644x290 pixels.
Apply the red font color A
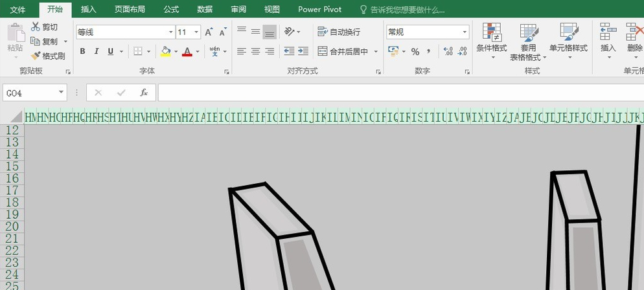click(187, 51)
